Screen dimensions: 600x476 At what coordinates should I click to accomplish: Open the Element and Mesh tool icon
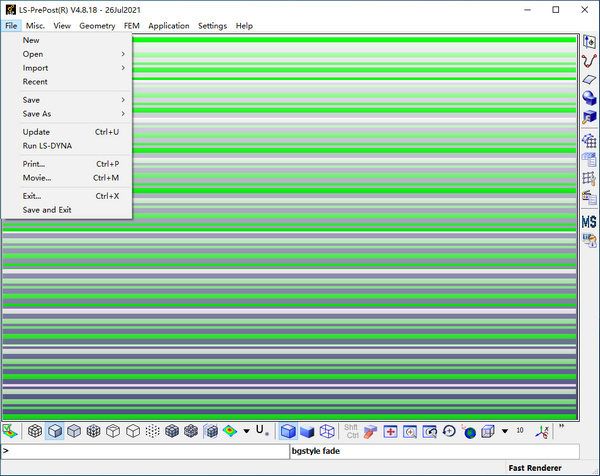(x=589, y=141)
